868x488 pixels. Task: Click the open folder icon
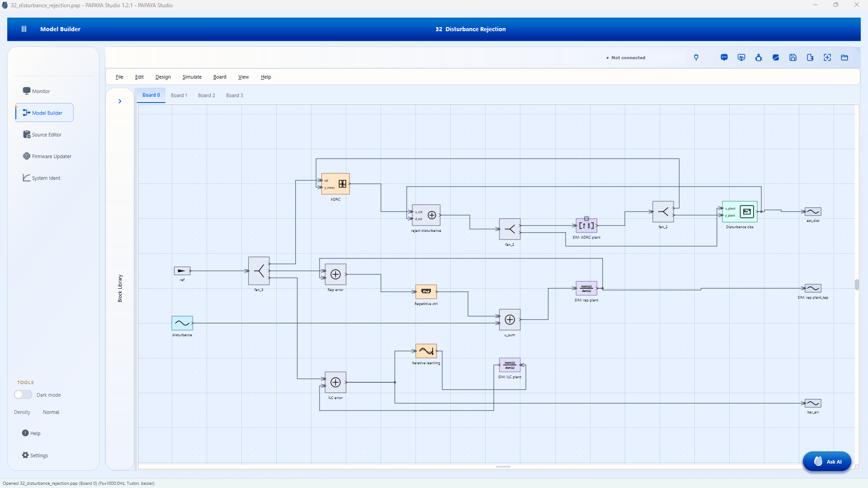[844, 57]
